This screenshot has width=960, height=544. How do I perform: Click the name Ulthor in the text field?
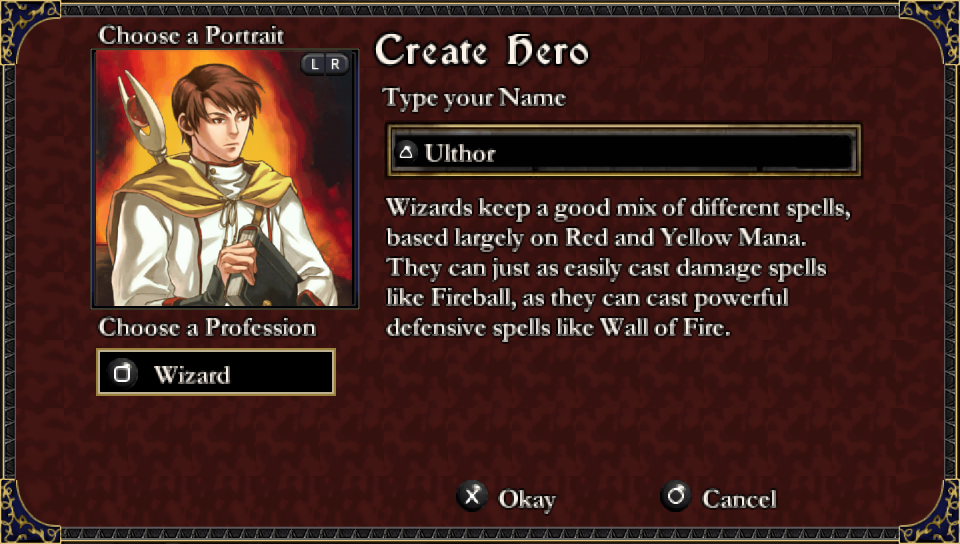(x=460, y=153)
